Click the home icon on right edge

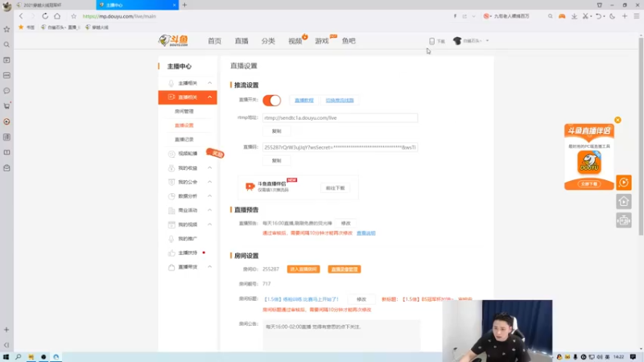coord(623,202)
